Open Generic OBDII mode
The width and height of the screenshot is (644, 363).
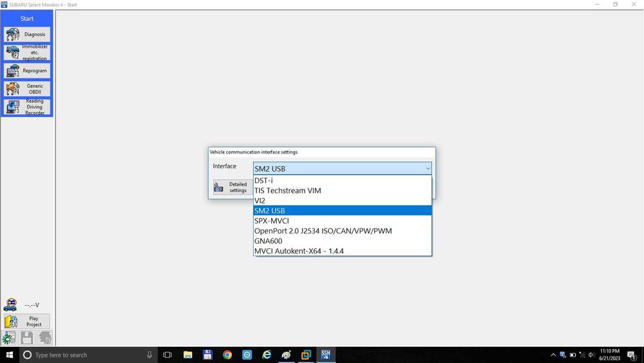tap(27, 89)
